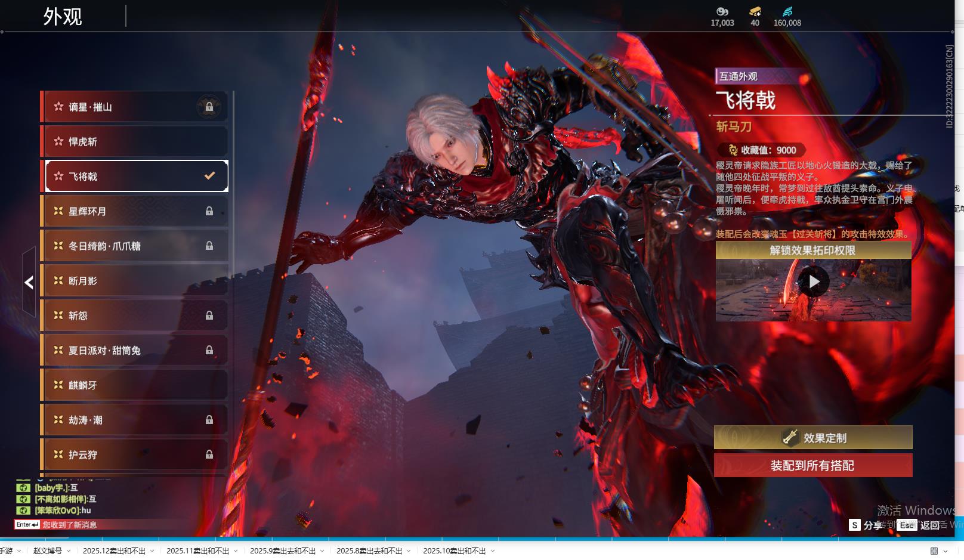Select the 摘星·摧山 appearance

coord(135,107)
